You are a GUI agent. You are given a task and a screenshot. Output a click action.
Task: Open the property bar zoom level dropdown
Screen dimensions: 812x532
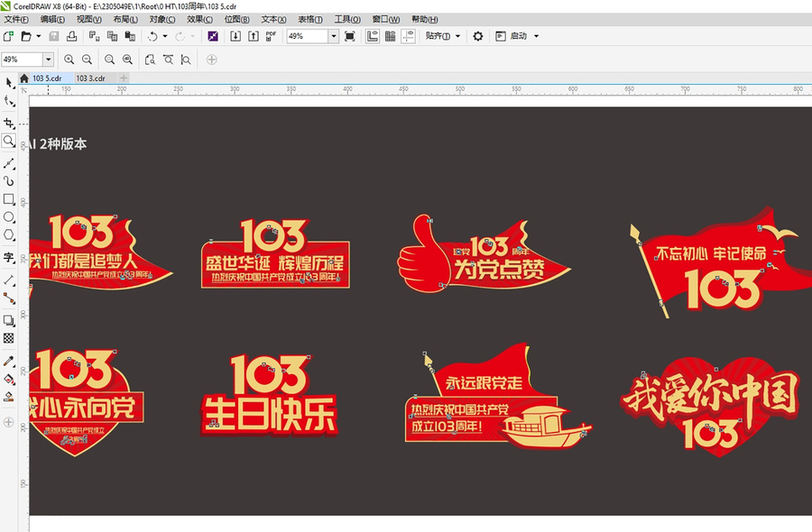[x=48, y=60]
